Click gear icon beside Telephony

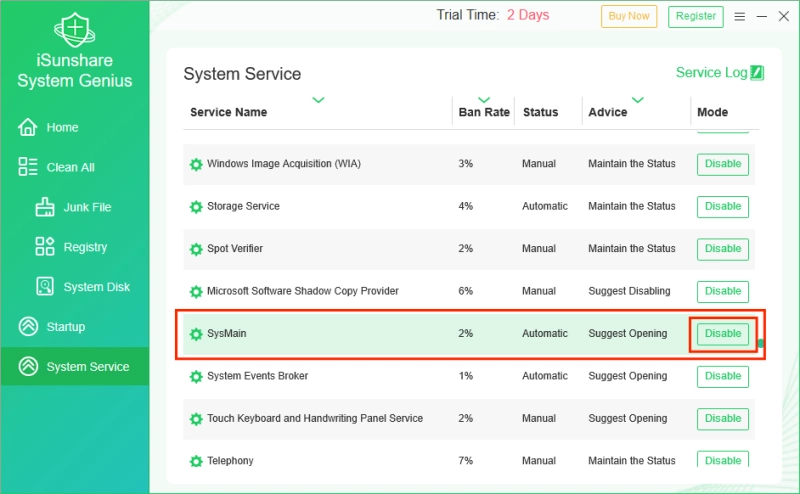click(x=196, y=461)
